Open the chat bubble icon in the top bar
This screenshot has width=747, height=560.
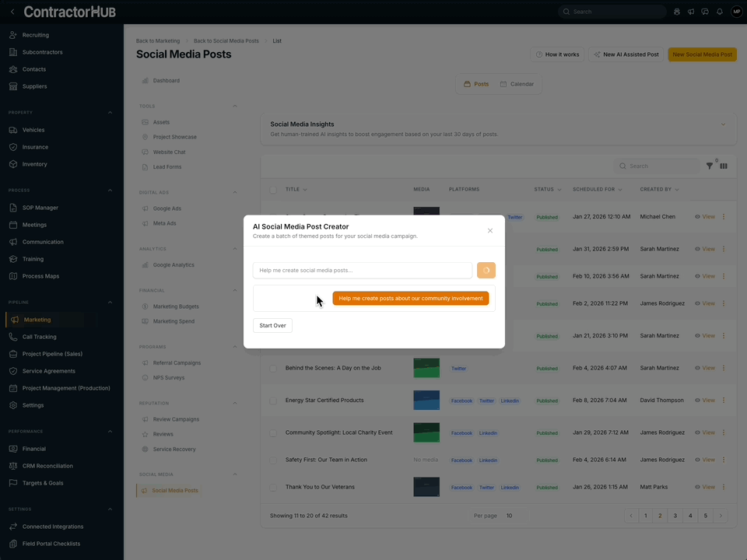click(703, 11)
